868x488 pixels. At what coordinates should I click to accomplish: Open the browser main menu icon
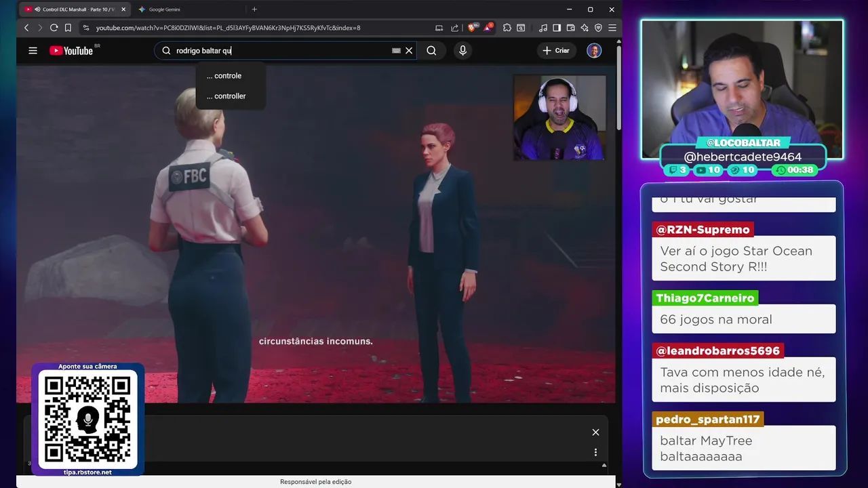[x=612, y=28]
